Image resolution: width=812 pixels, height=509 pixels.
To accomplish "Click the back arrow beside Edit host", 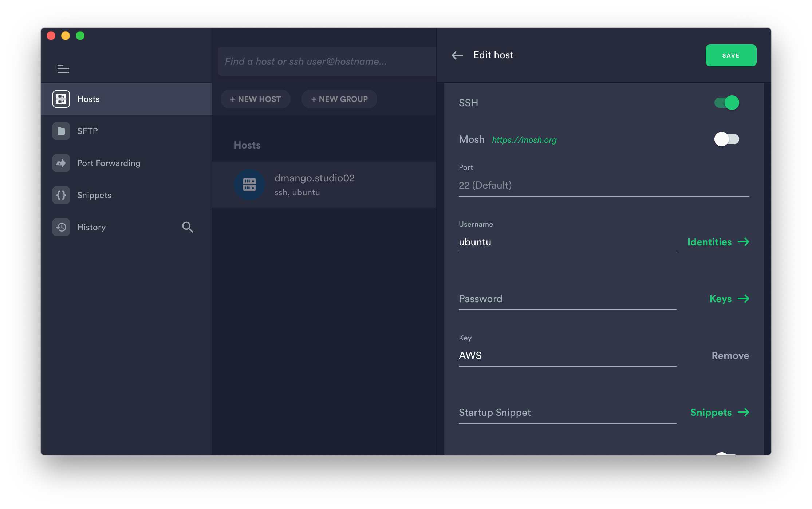I will [457, 55].
